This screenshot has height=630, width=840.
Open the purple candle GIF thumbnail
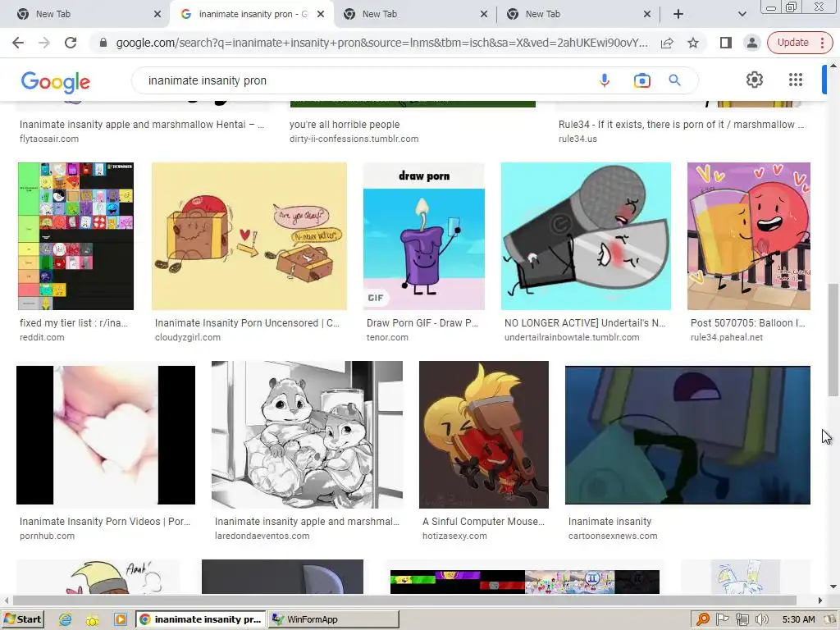[x=424, y=235]
